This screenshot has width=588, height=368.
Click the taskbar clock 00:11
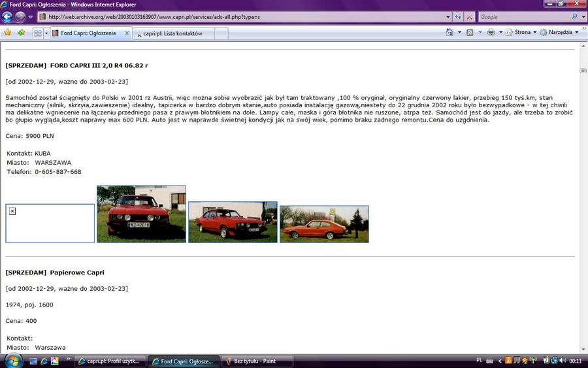coord(575,361)
